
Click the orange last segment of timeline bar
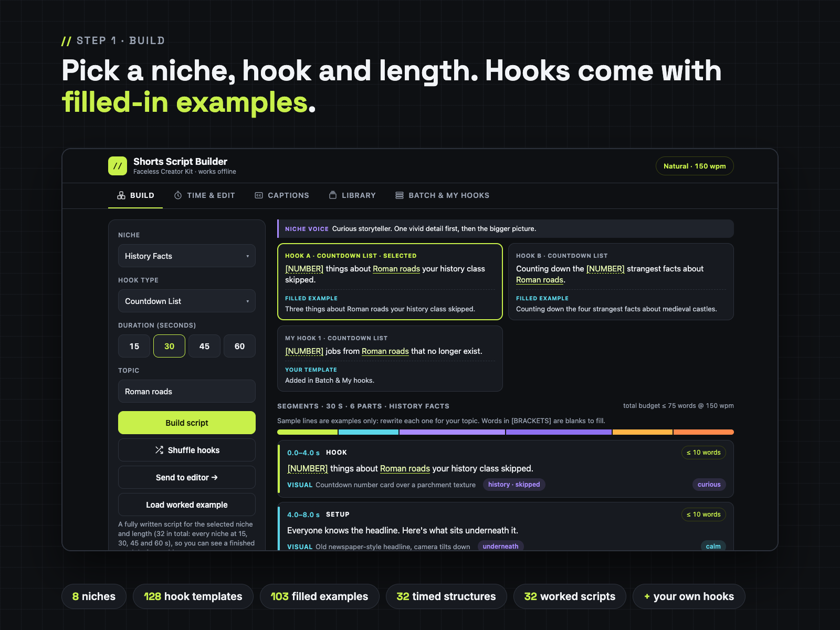pos(703,432)
